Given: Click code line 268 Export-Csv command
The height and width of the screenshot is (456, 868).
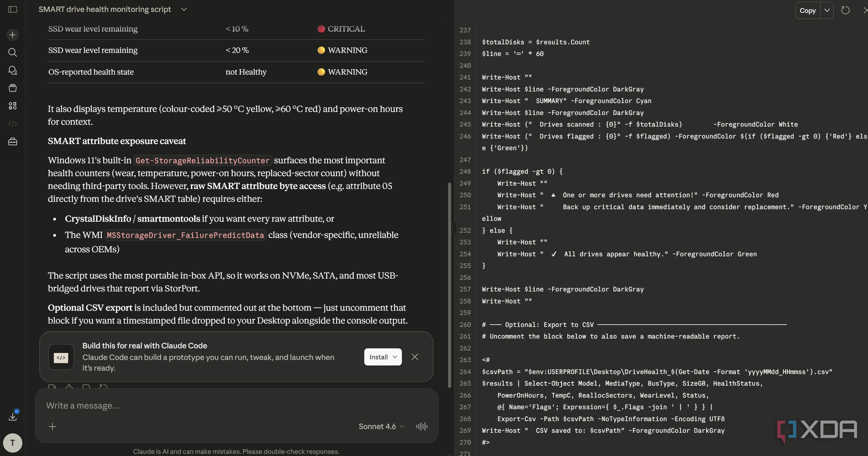Looking at the screenshot, I should (x=610, y=419).
